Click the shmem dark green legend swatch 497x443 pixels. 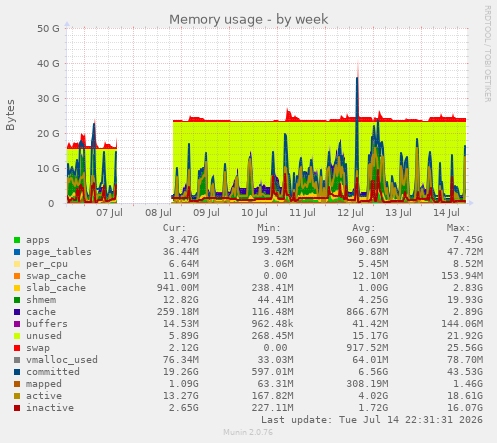(x=17, y=300)
